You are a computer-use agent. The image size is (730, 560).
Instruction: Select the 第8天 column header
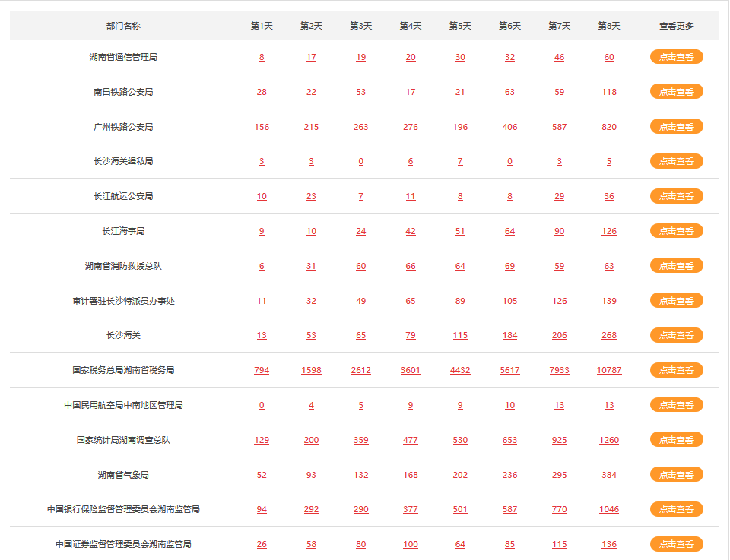609,26
